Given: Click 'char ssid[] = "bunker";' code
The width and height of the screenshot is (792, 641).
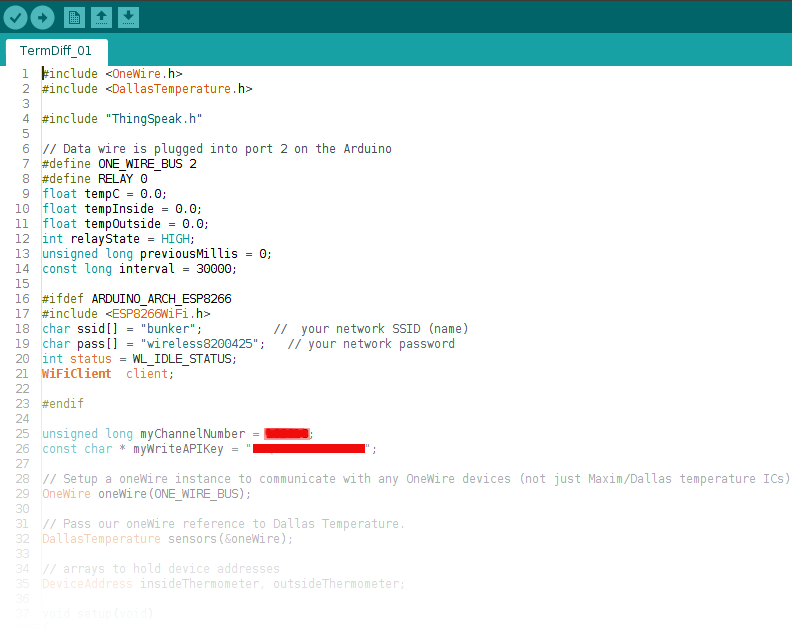Looking at the screenshot, I should [122, 329].
